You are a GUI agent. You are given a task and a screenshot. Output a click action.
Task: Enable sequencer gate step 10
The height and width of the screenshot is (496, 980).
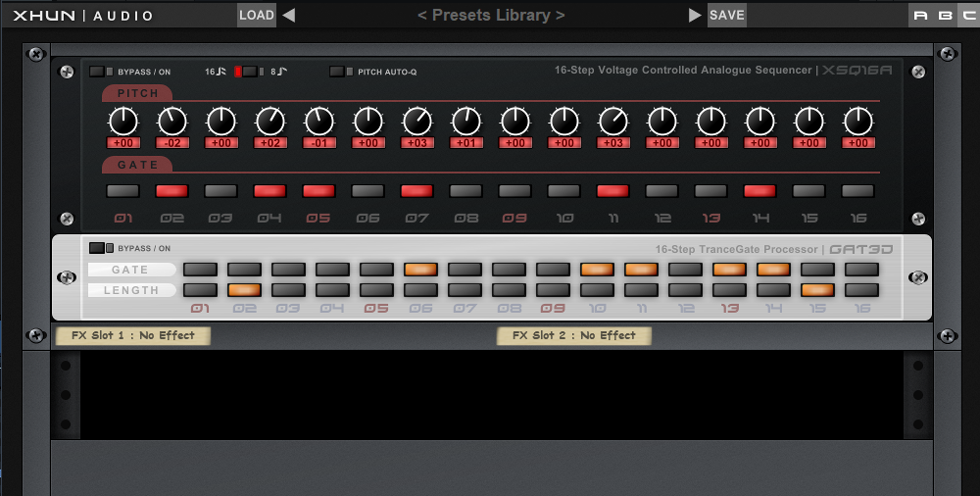(x=563, y=191)
